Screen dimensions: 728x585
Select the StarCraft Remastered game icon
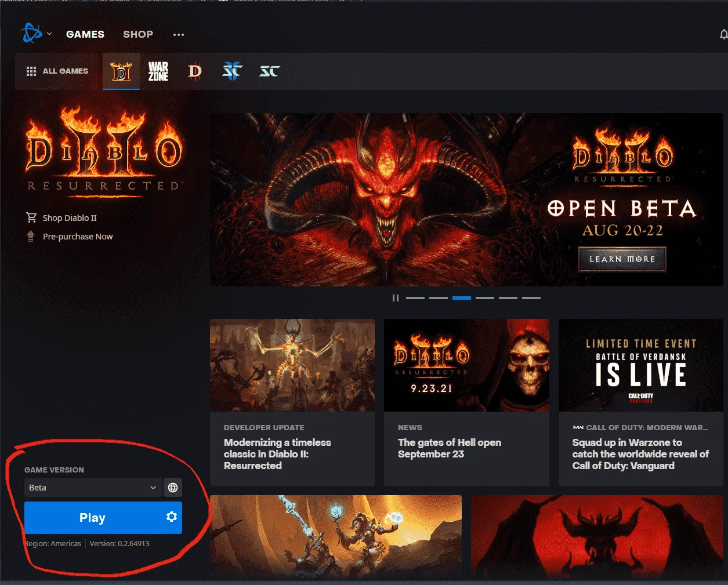pos(270,71)
